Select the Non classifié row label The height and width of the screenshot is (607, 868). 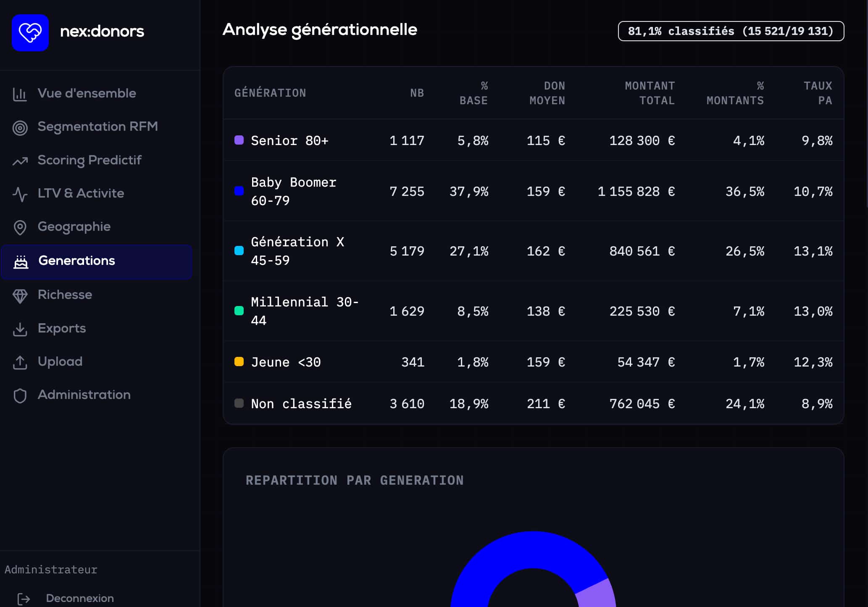(301, 404)
